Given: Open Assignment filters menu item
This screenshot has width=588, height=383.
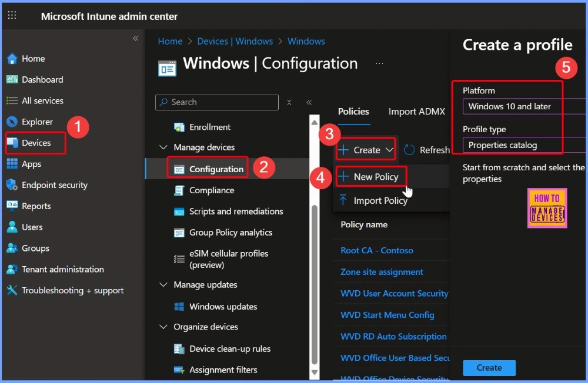Looking at the screenshot, I should click(223, 370).
